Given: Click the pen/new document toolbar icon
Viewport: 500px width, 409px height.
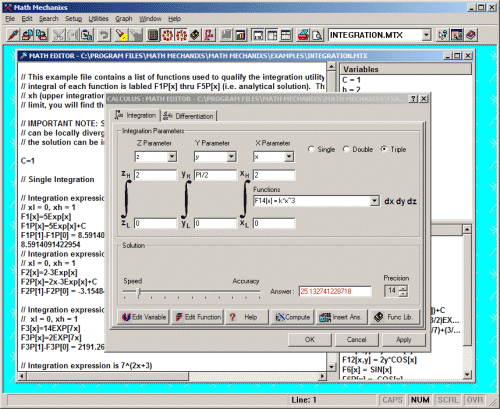Looking at the screenshot, I should [13, 35].
